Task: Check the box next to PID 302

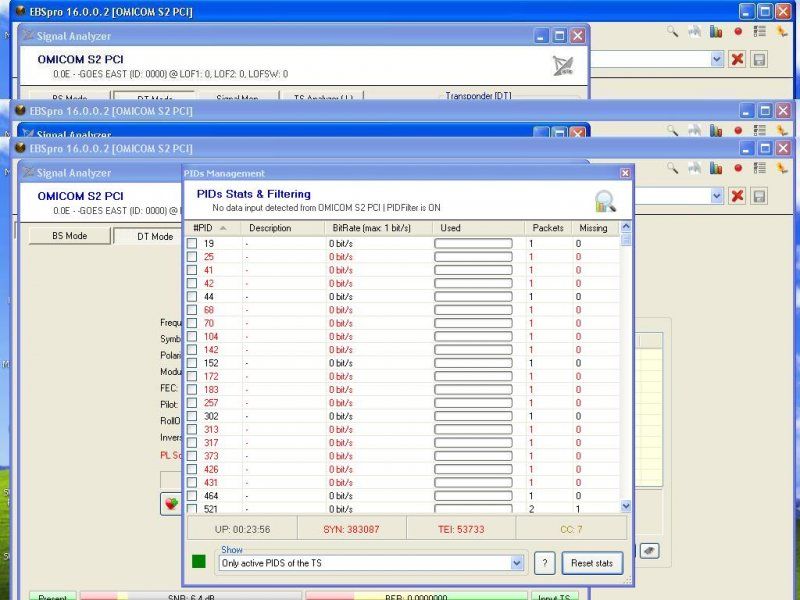Action: pos(192,416)
